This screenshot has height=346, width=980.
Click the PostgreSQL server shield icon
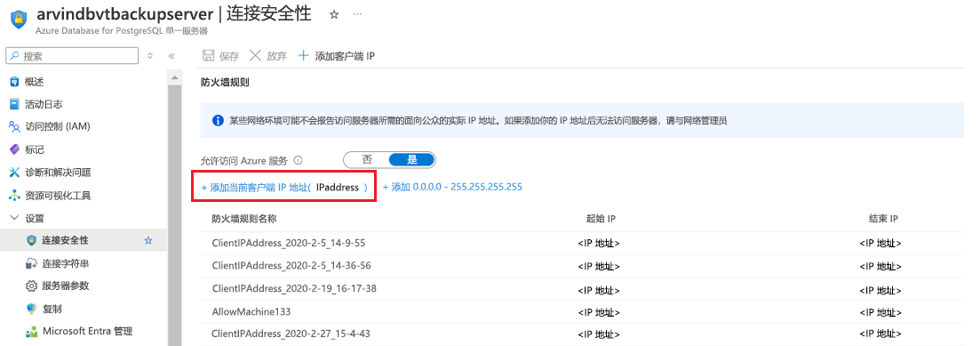[x=18, y=20]
